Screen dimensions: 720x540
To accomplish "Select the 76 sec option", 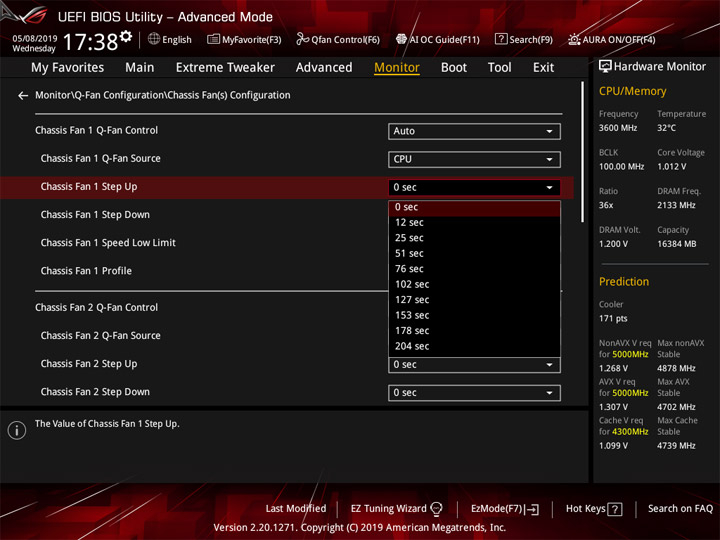I will (x=474, y=269).
